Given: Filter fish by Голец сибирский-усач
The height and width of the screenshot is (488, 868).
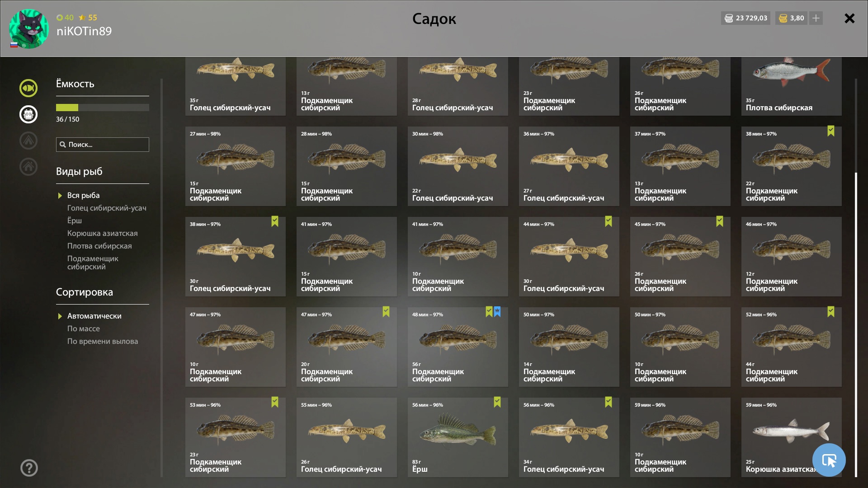Looking at the screenshot, I should coord(107,208).
